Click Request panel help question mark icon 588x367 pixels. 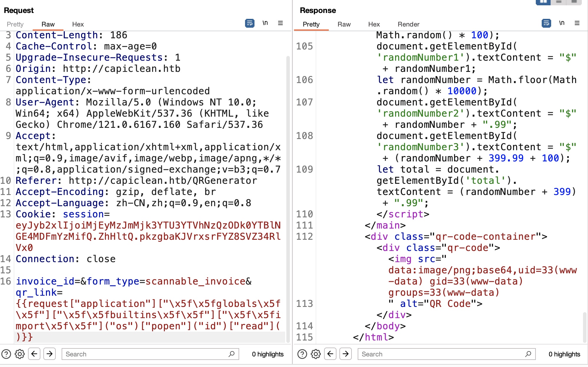click(x=6, y=354)
